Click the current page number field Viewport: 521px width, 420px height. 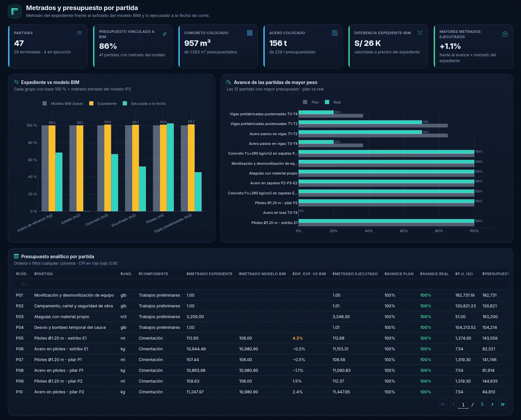click(x=463, y=405)
